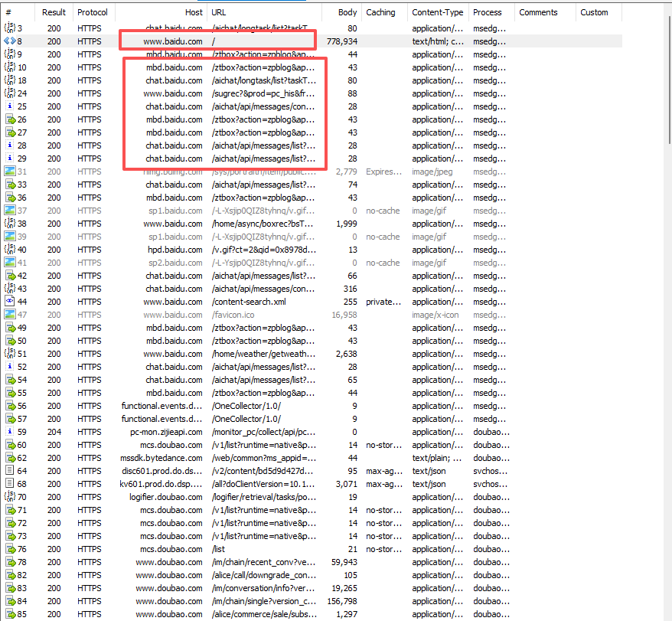Click the image/jpeg content type cell
This screenshot has height=621, width=672.
click(x=432, y=171)
